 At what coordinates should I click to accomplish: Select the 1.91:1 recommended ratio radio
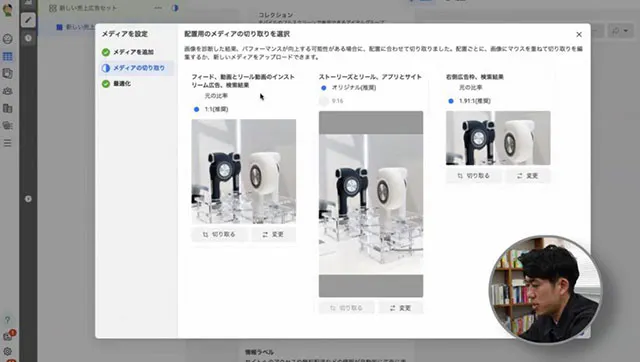(451, 101)
